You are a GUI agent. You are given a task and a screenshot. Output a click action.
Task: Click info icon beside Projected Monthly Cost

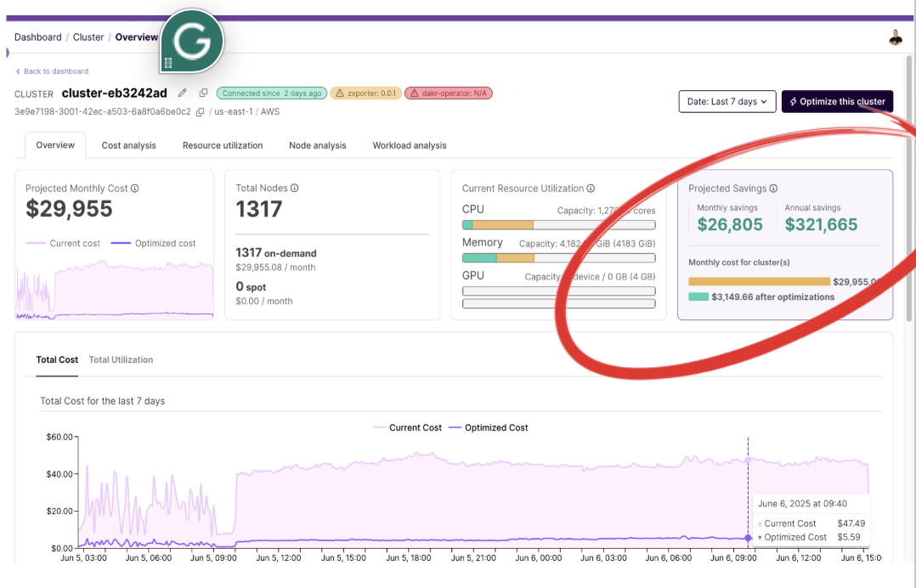point(135,189)
